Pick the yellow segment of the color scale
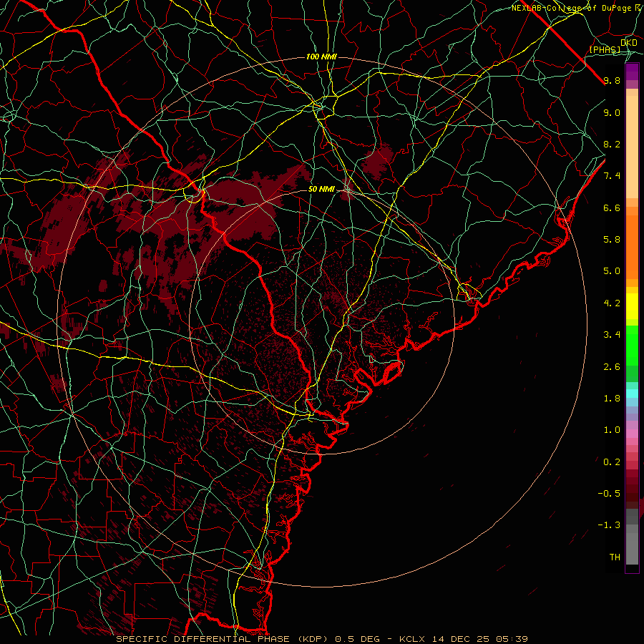 tap(632, 306)
